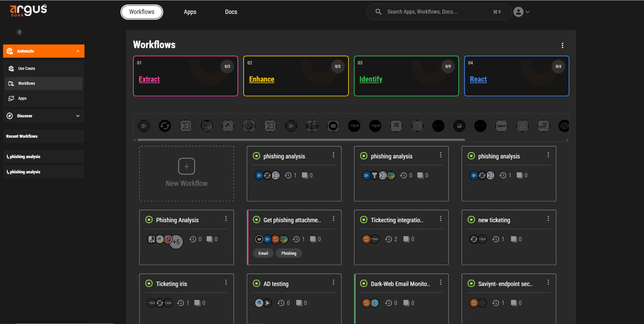Click the sidebar collapse arrow icon
This screenshot has width=644, height=324.
19,32
